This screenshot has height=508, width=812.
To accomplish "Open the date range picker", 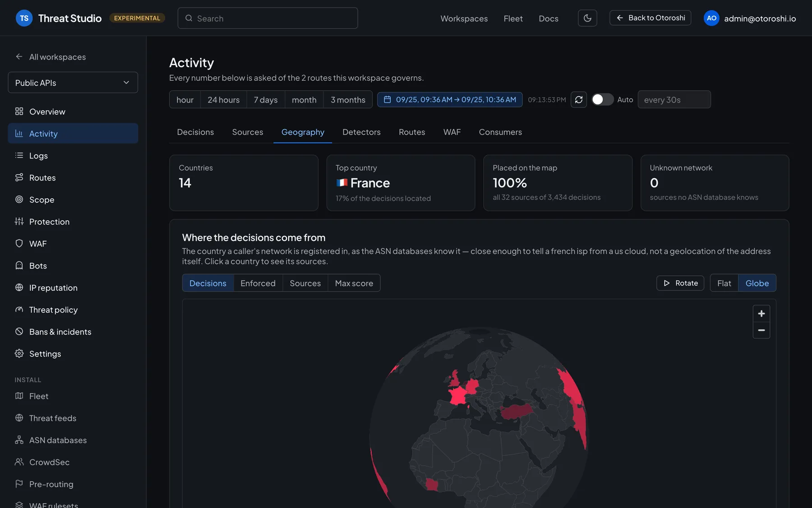I will point(450,99).
